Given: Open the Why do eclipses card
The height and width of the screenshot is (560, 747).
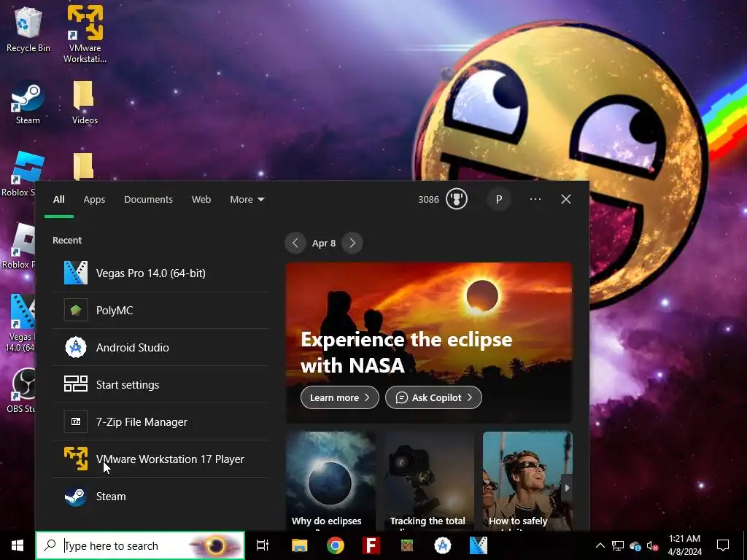Looking at the screenshot, I should [330, 481].
